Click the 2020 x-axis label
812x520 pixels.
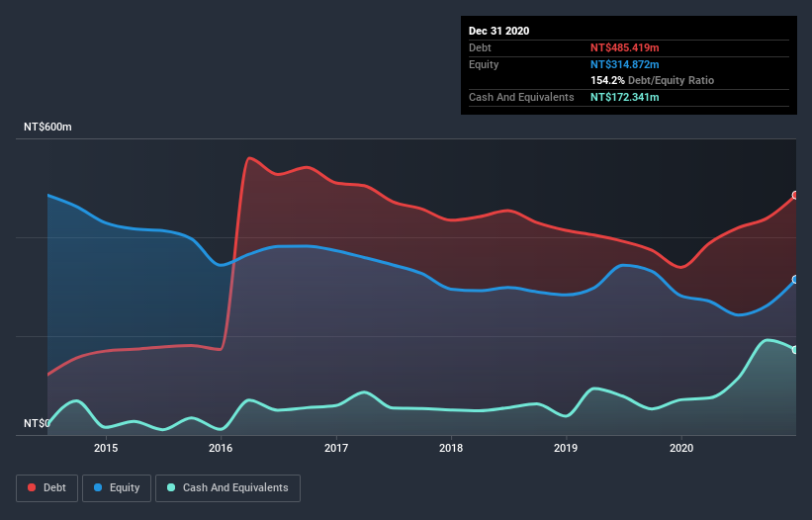pyautogui.click(x=681, y=448)
